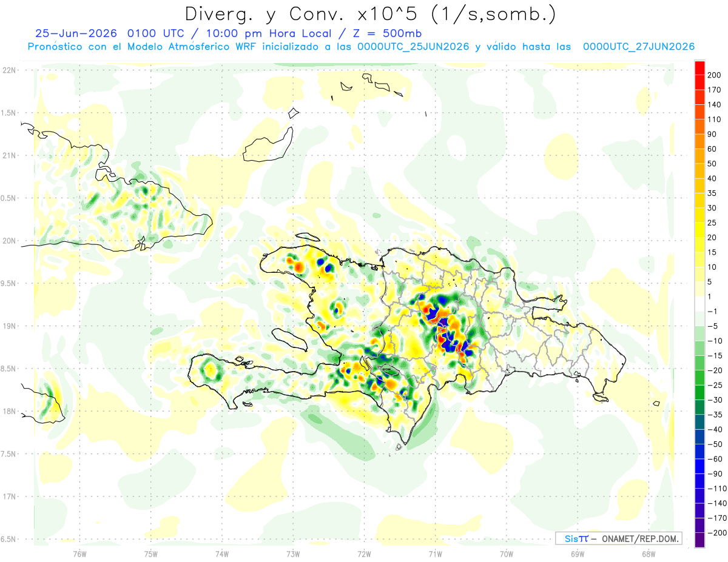Image resolution: width=728 pixels, height=562 pixels.
Task: Click the 72W longitude label
Action: [x=364, y=554]
